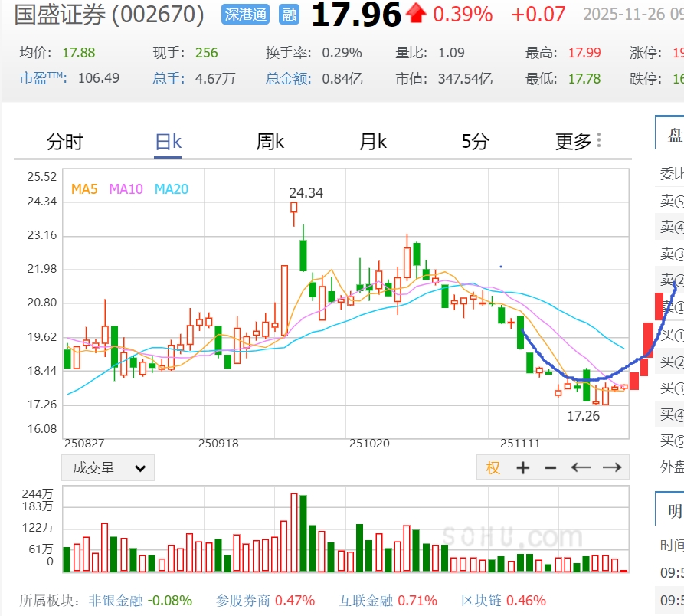Screen dimensions: 684x616
Task: Click the MA5 legend label
Action: (84, 189)
